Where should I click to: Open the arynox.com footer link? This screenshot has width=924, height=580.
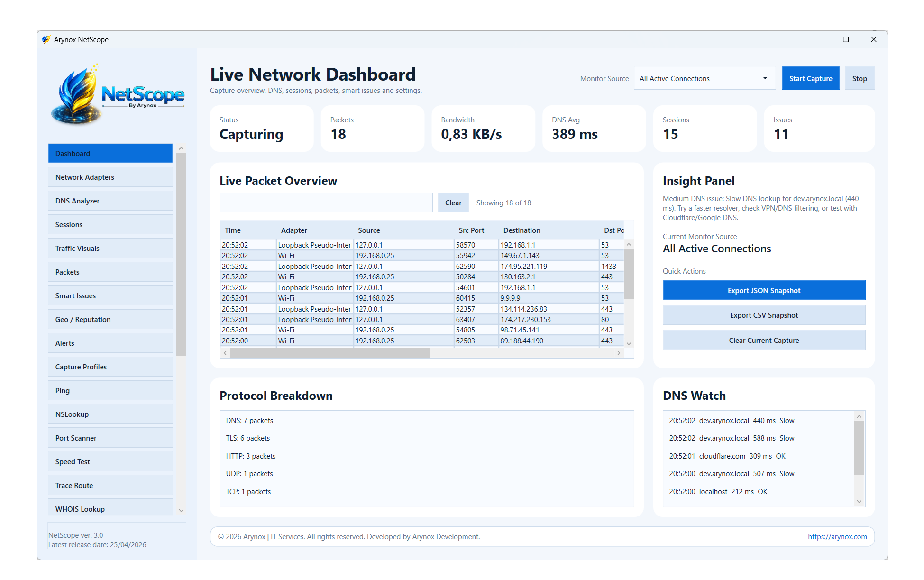pyautogui.click(x=837, y=536)
